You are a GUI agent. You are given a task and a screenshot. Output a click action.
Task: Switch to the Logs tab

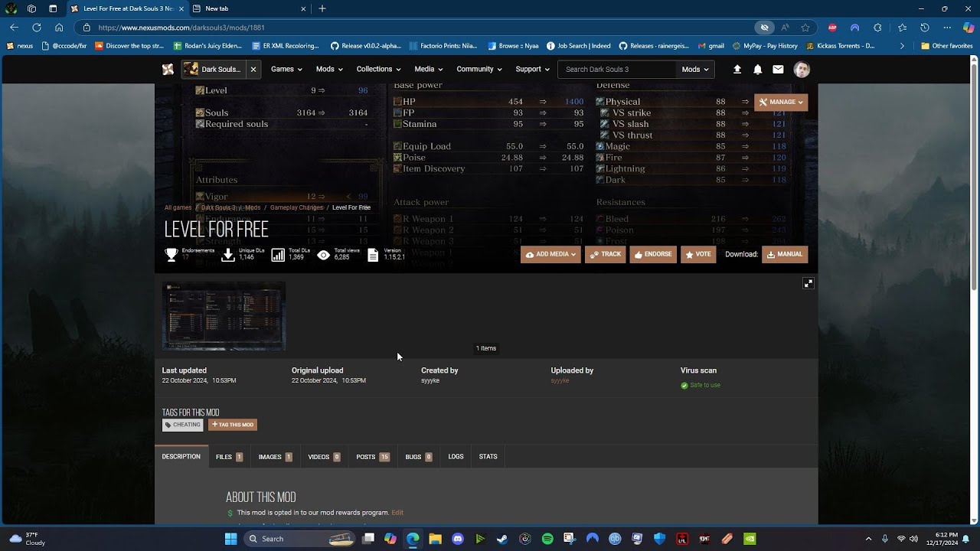(456, 457)
